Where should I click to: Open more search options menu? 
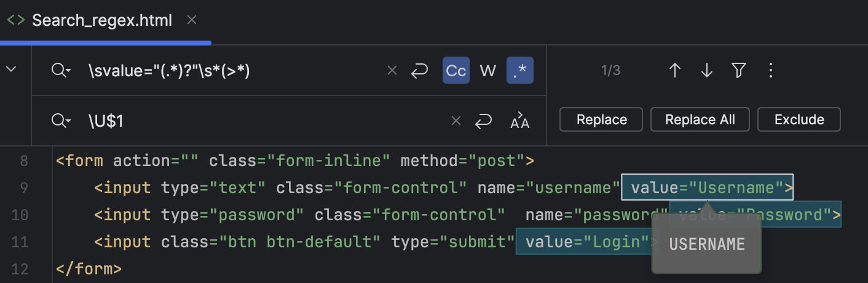770,71
